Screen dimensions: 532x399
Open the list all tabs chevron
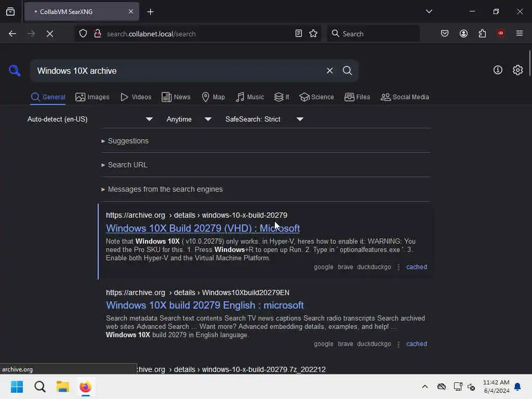[x=429, y=11]
